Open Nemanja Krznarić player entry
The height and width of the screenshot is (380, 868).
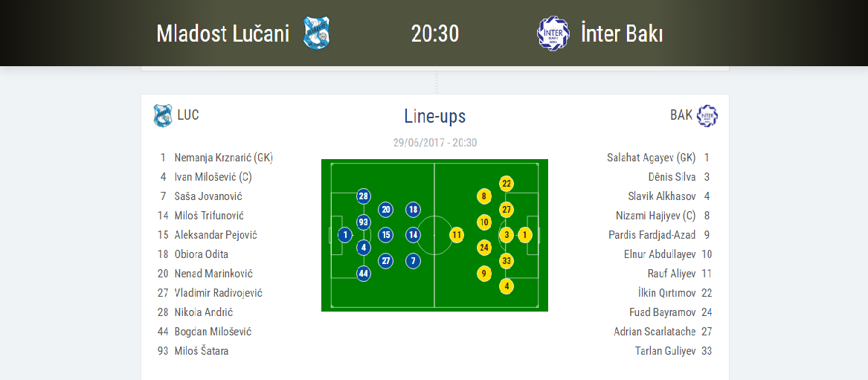tap(223, 158)
